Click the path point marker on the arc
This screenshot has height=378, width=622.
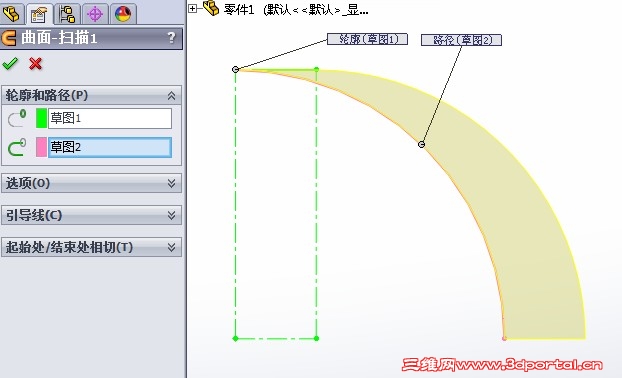(x=422, y=144)
